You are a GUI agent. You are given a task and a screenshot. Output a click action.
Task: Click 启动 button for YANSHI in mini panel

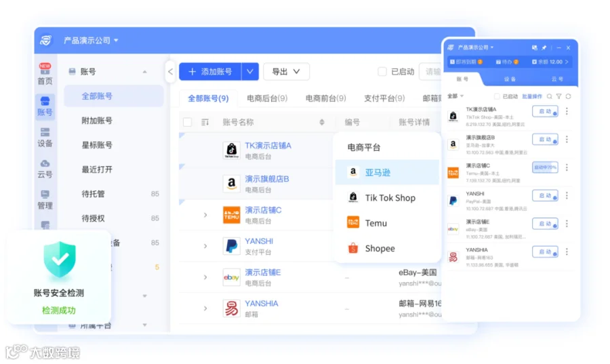[545, 195]
